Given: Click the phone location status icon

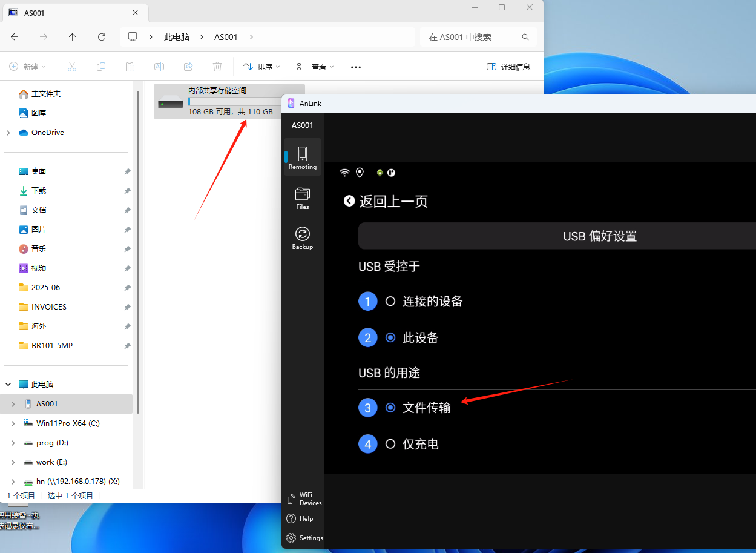Looking at the screenshot, I should click(x=360, y=173).
